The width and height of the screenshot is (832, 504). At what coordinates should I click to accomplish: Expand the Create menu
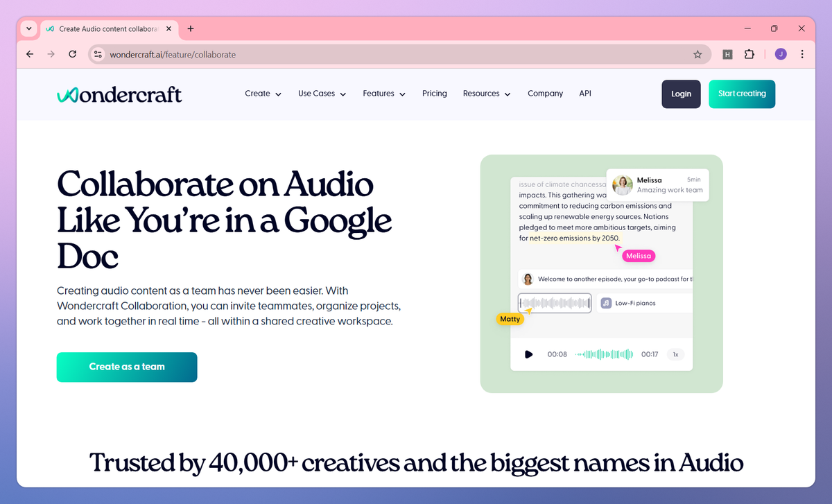tap(263, 94)
